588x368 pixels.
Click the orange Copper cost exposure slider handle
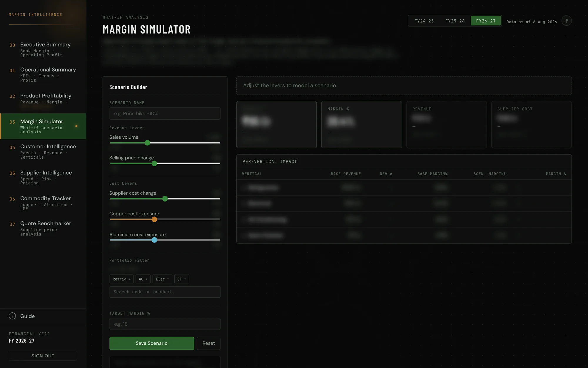tap(154, 219)
